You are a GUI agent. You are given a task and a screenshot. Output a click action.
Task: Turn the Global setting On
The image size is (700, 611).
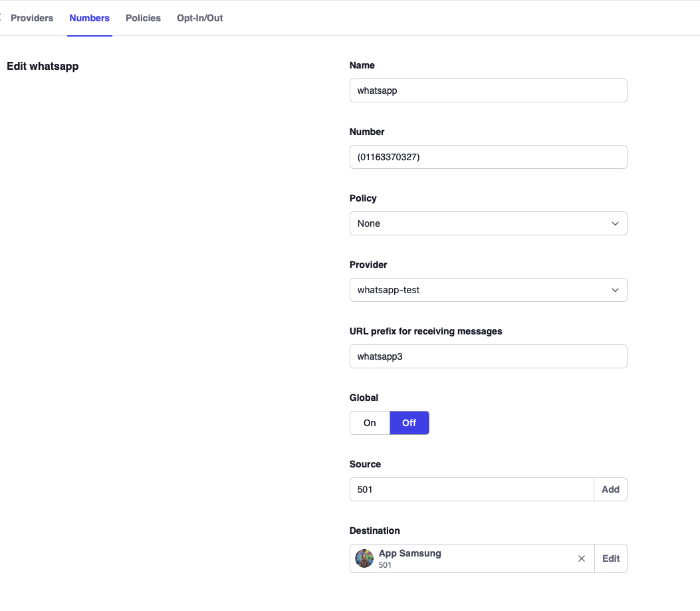(370, 423)
